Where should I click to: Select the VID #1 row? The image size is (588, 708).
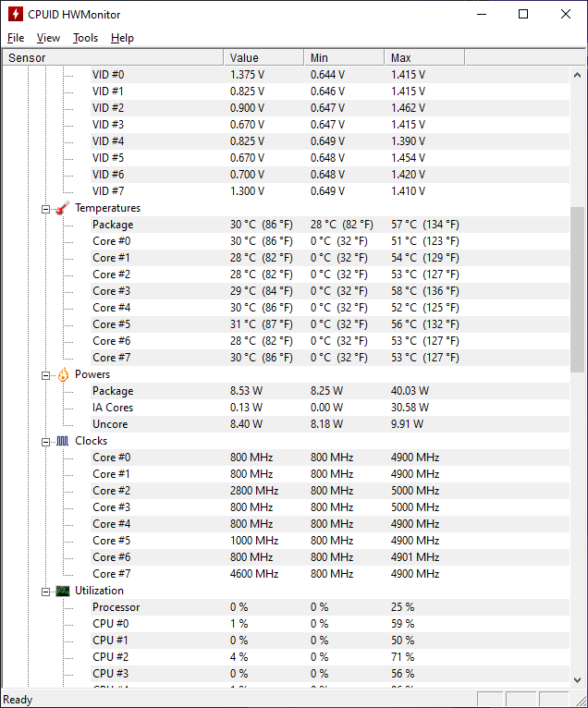coord(330,92)
